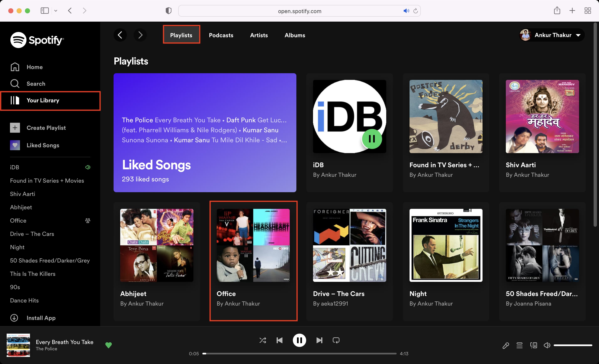599x364 pixels.
Task: Open lyrics with the microphone icon
Action: 506,345
